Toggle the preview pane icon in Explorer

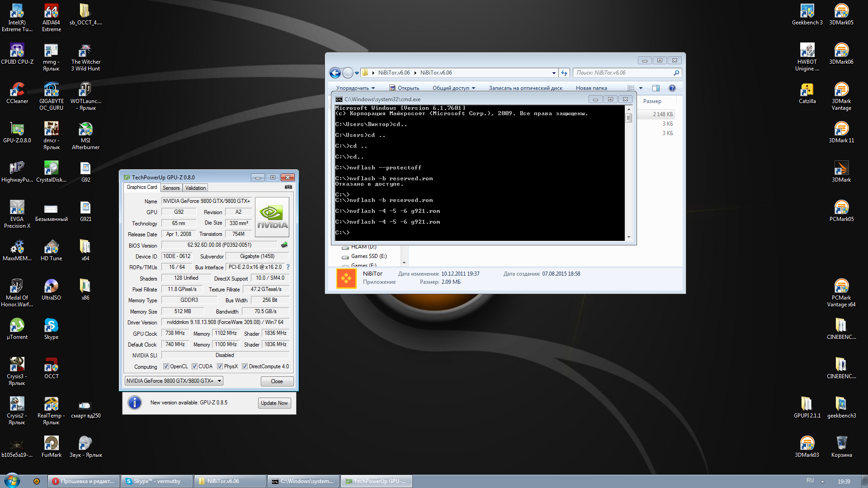656,88
